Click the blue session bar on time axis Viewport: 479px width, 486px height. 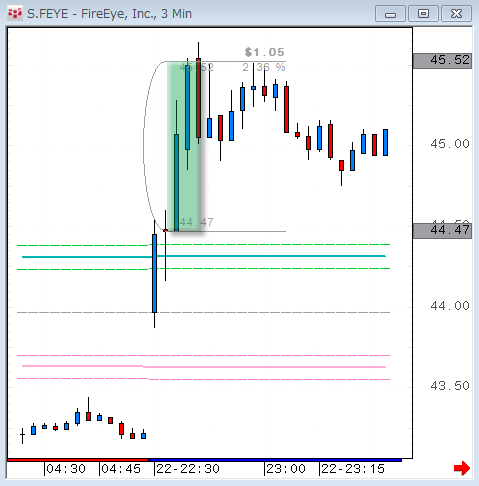click(x=275, y=460)
